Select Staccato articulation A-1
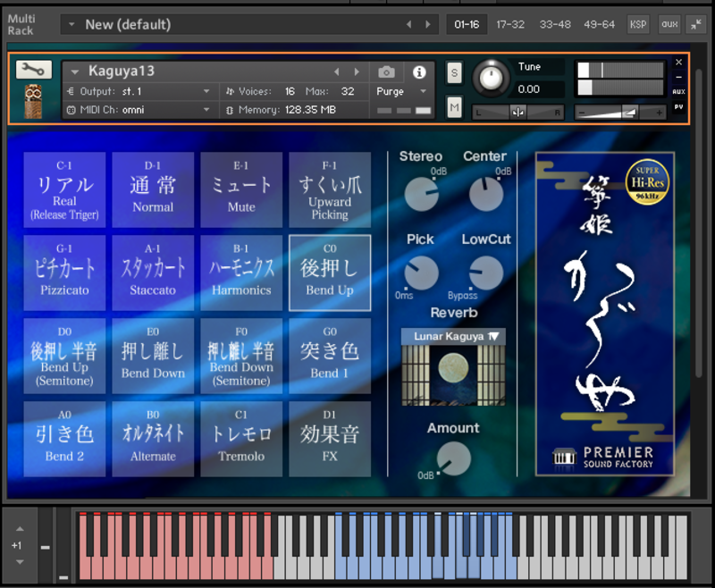Screen dimensions: 715x588 153,273
